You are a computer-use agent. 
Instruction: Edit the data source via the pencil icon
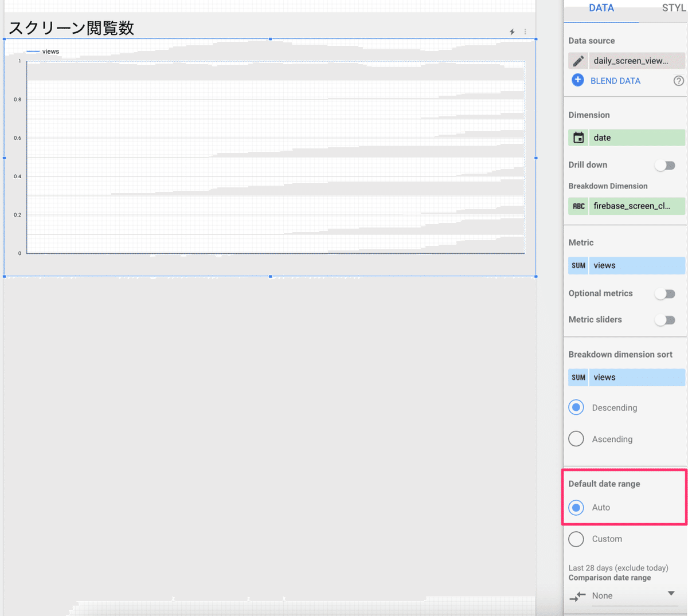pos(578,60)
